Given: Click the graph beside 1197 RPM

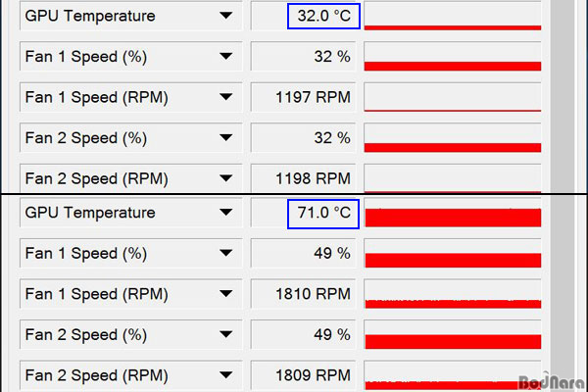Looking at the screenshot, I should click(452, 97).
